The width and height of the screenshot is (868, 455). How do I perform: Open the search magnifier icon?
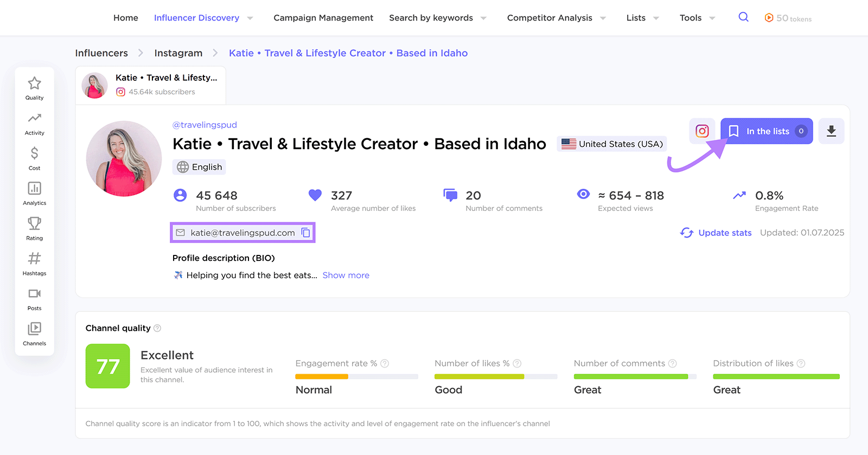pyautogui.click(x=743, y=17)
